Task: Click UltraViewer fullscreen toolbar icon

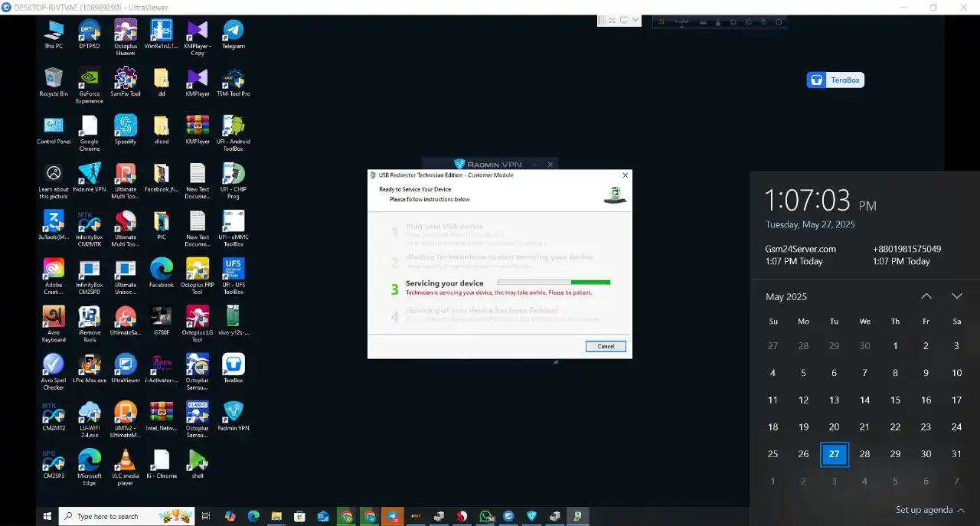Action: click(x=614, y=20)
